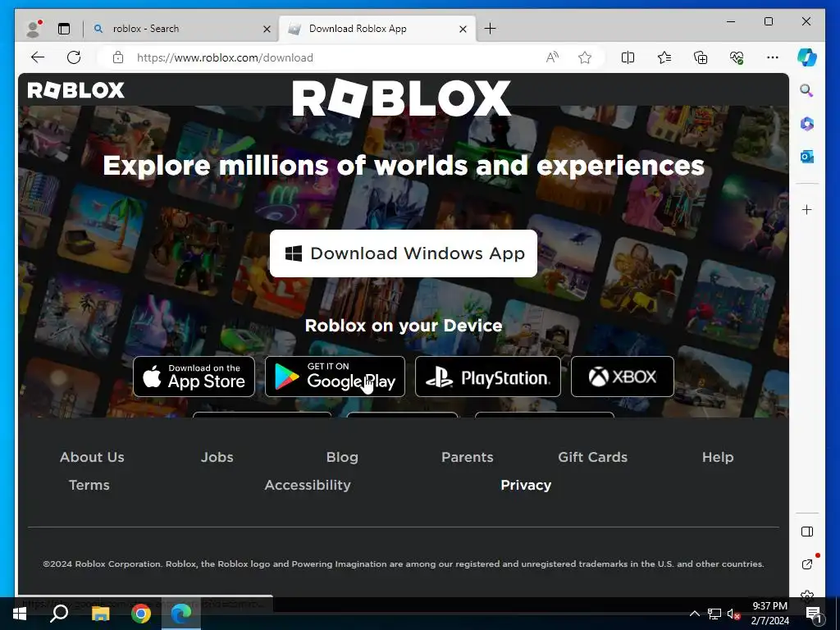This screenshot has height=630, width=840.
Task: Open the Accessibility footer link
Action: (308, 485)
